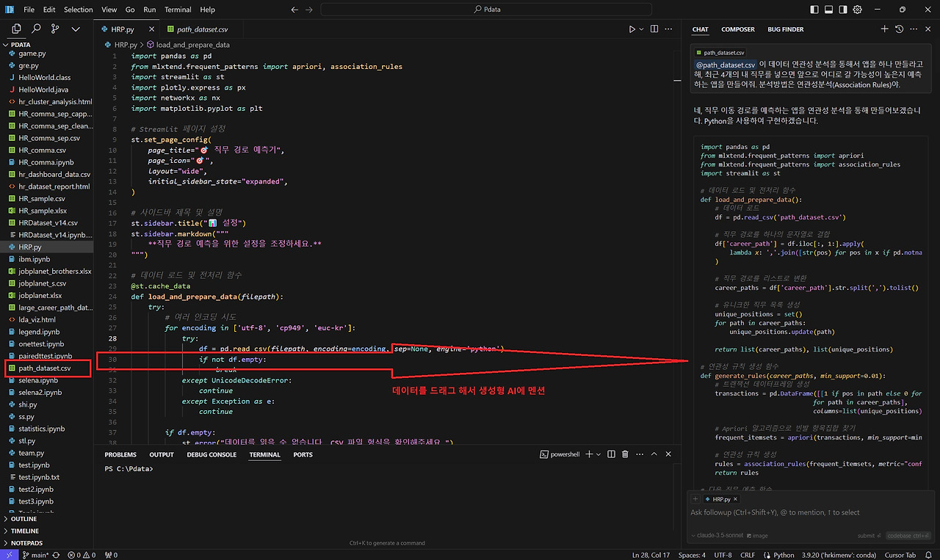Open chat panel more options ellipsis
This screenshot has height=560, width=940.
914,29
